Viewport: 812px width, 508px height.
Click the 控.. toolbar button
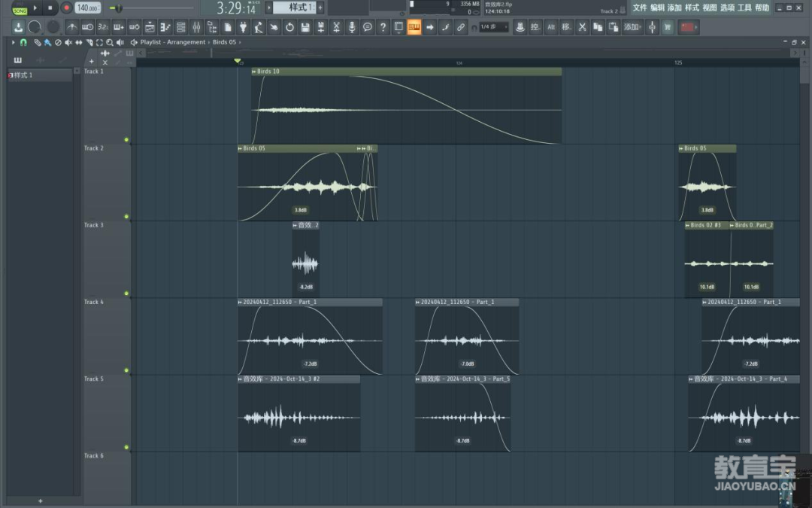pos(535,27)
